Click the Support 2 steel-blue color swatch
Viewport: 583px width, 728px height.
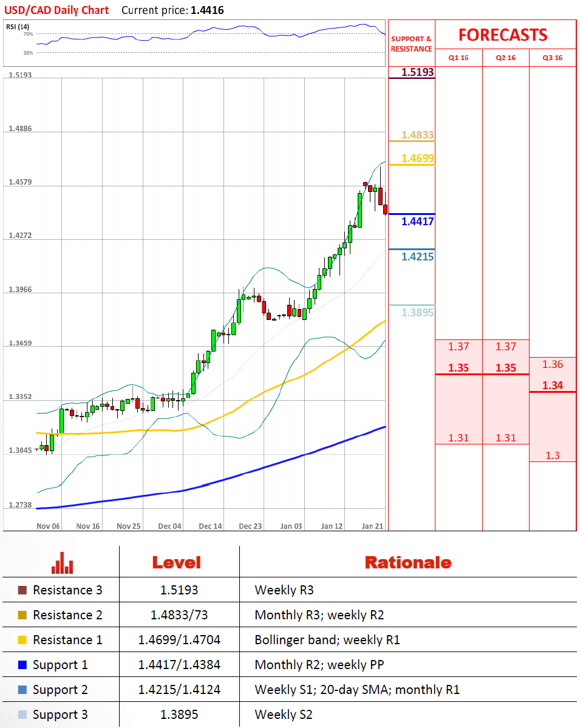22,690
